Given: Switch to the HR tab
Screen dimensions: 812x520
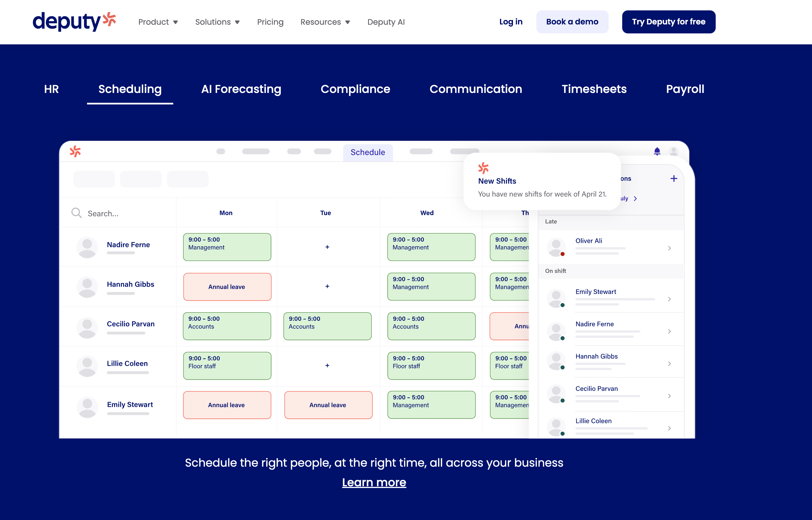Looking at the screenshot, I should (51, 89).
